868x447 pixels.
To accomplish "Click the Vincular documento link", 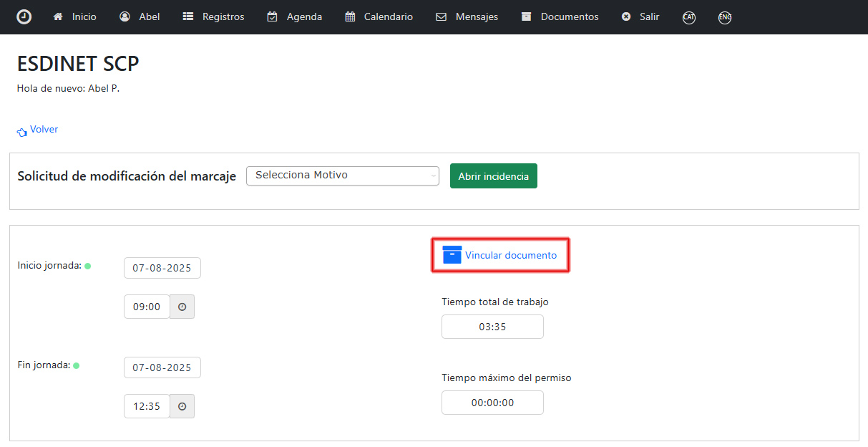I will pos(499,255).
